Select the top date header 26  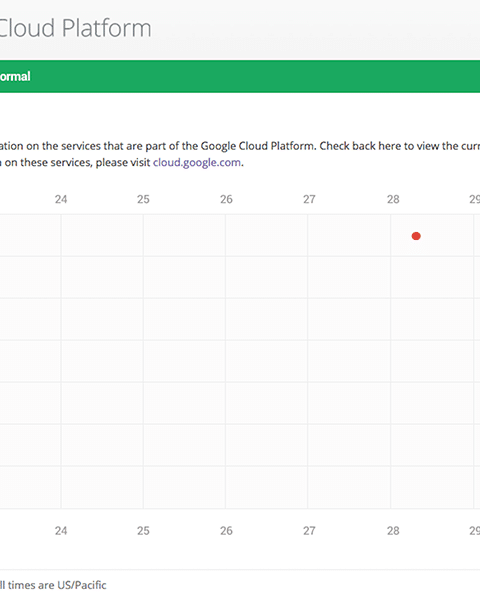[226, 199]
